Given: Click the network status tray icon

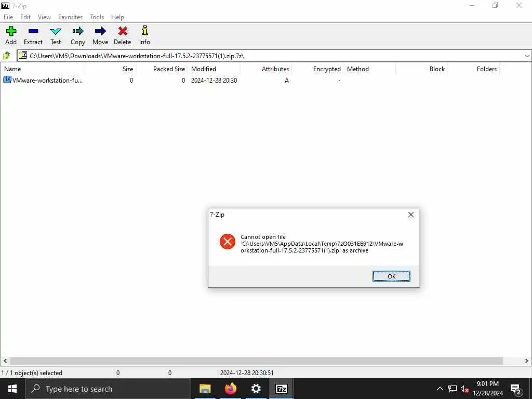Looking at the screenshot, I should 453,389.
